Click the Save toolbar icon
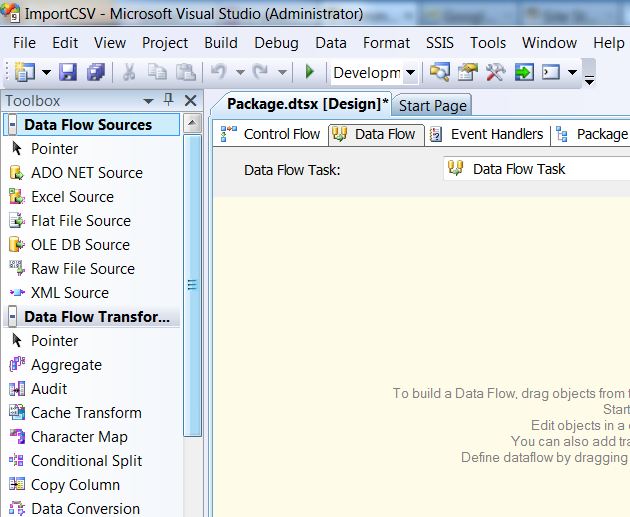The height and width of the screenshot is (517, 630). 68,72
